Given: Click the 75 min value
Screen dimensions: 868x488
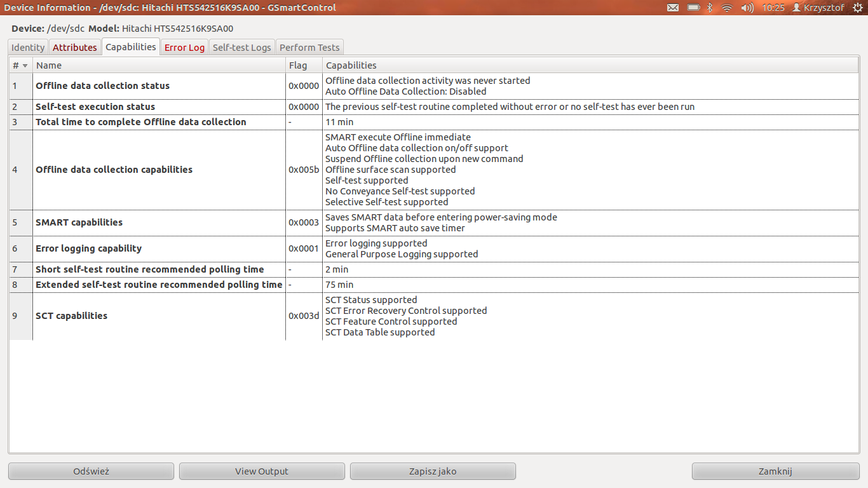Looking at the screenshot, I should coord(339,285).
